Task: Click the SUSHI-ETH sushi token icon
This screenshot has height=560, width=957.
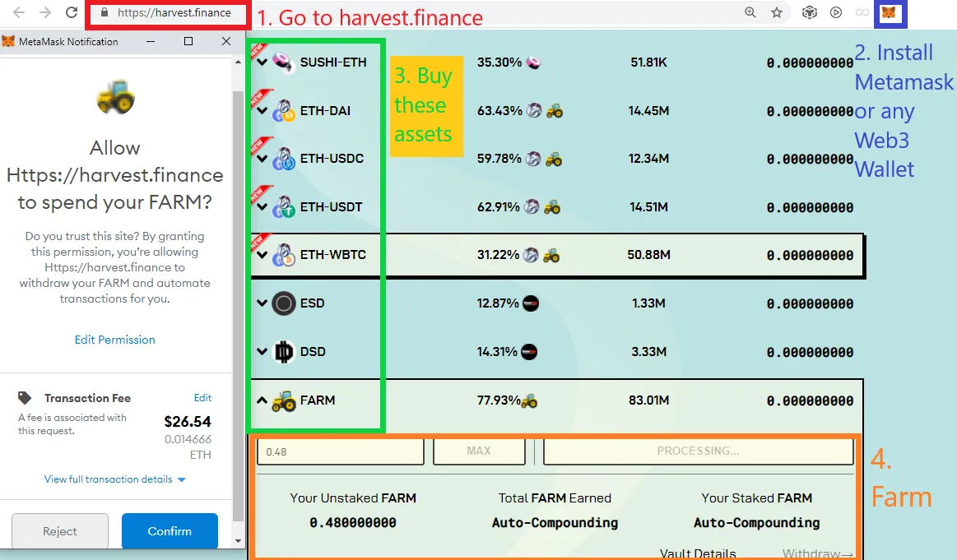Action: pos(282,62)
